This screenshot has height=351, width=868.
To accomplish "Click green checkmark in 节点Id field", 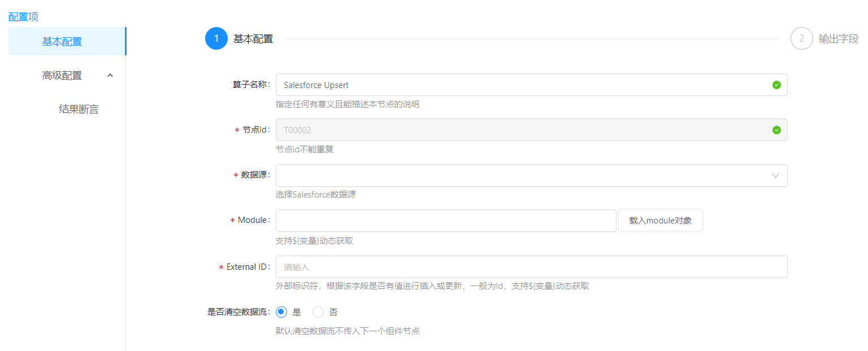I will (776, 130).
